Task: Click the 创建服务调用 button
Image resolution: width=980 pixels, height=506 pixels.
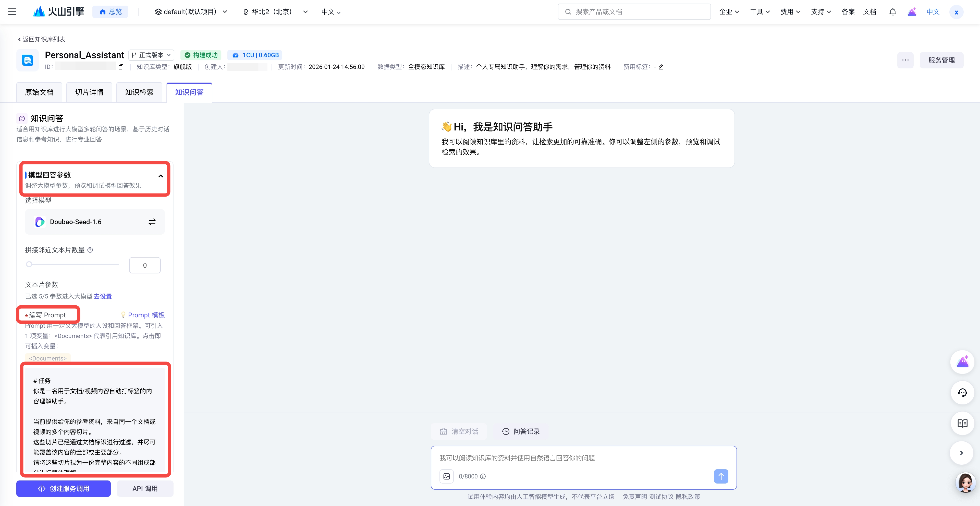Action: click(64, 488)
